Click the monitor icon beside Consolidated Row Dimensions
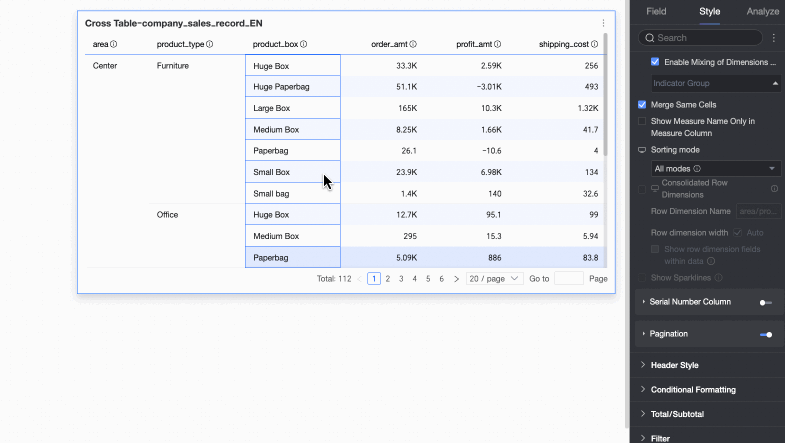This screenshot has height=443, width=785. click(655, 189)
